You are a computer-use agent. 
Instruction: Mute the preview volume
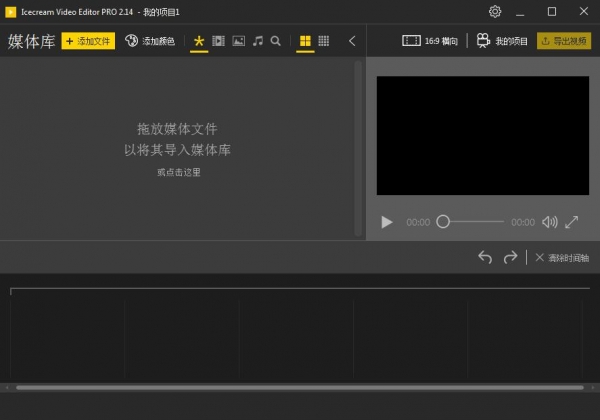click(549, 222)
